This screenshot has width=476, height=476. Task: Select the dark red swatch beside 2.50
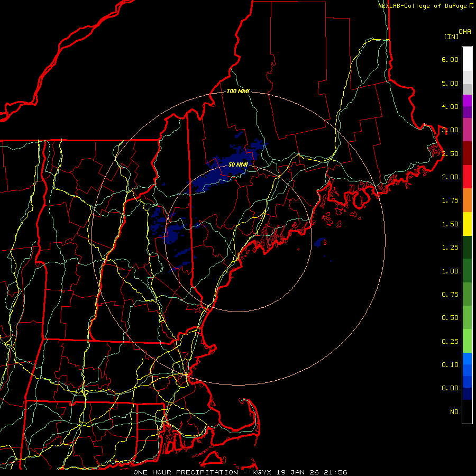(x=467, y=153)
